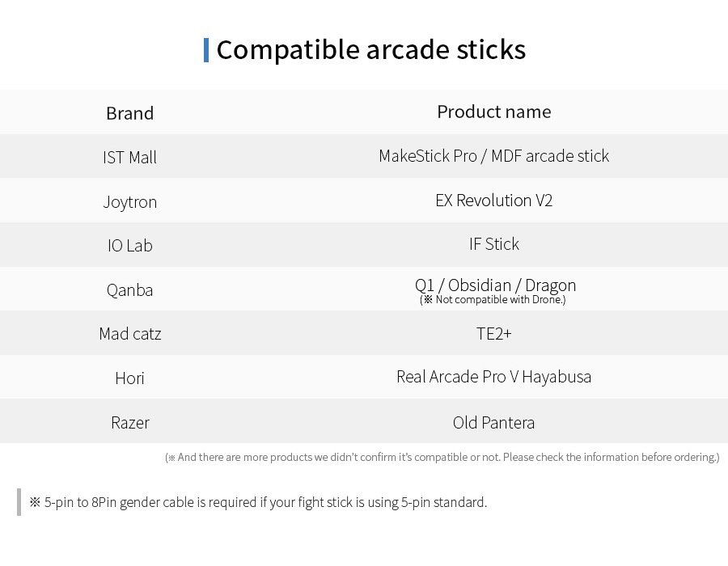Click Q1 / Obsidian / Dragon entry

pos(495,285)
